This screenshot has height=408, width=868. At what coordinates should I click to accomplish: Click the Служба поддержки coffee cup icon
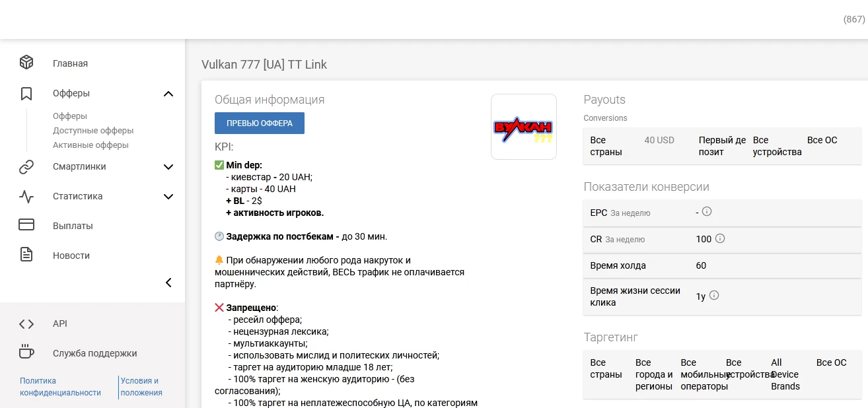[26, 353]
